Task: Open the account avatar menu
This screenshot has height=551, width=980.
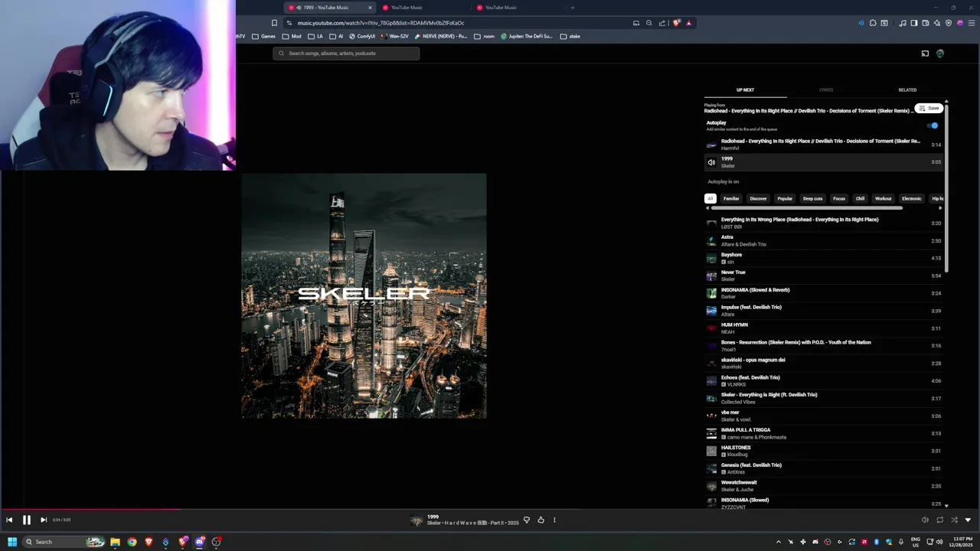Action: 940,54
